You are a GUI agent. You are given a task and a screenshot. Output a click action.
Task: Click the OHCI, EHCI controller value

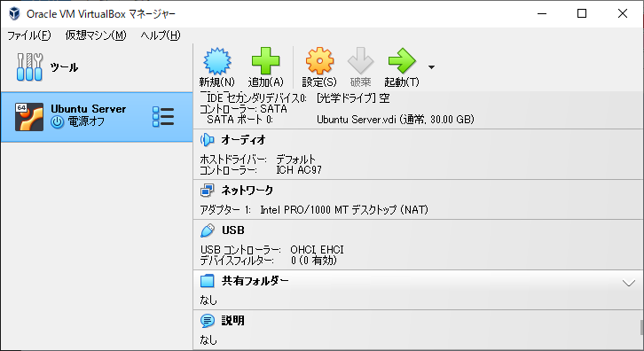[317, 250]
